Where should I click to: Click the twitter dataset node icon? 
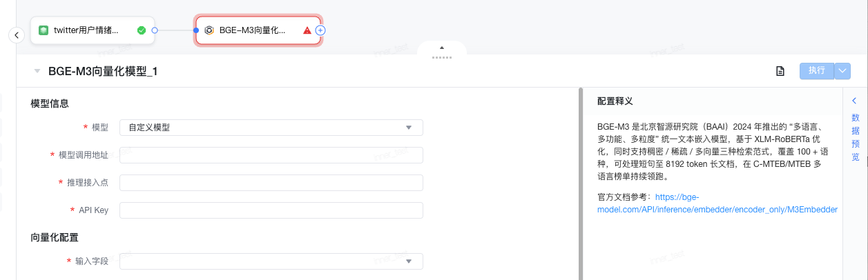pos(44,30)
